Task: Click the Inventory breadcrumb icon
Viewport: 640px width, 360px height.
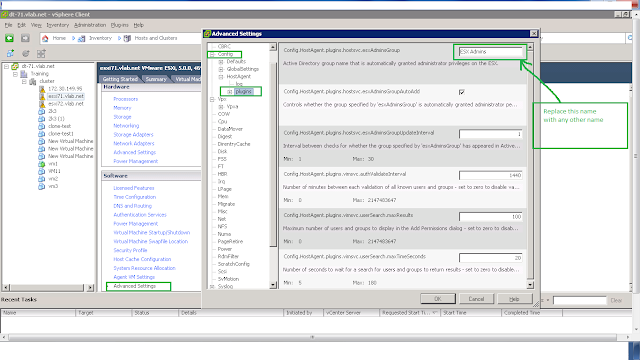Action: tap(82, 38)
